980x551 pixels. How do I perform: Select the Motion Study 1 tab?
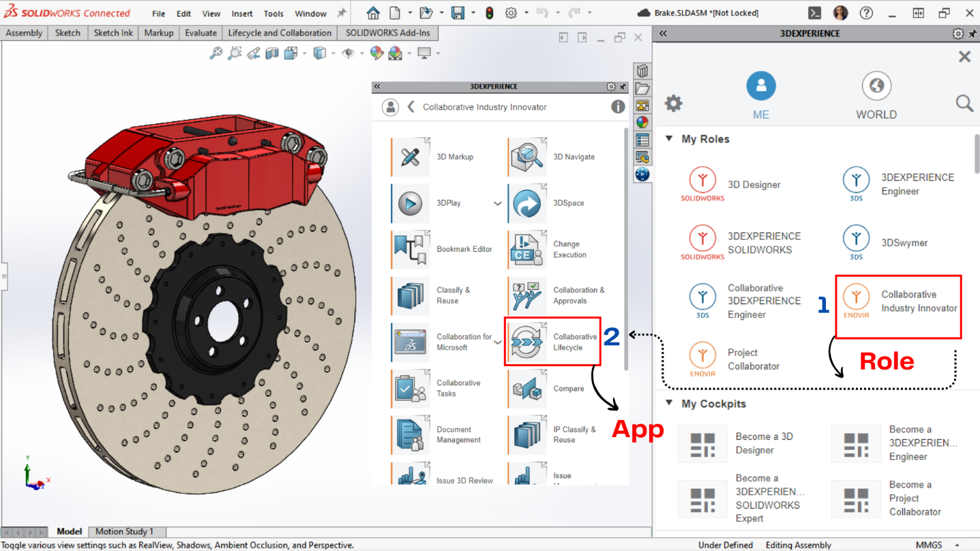(x=124, y=531)
